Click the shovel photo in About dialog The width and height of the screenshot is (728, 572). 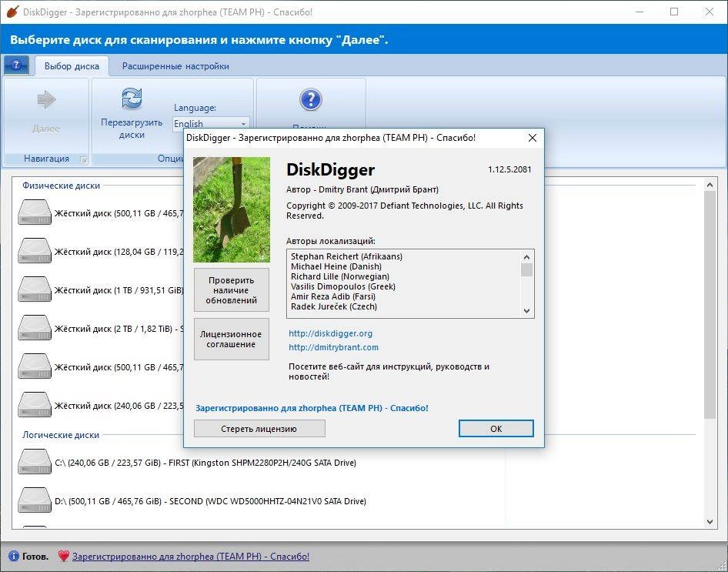pos(231,209)
